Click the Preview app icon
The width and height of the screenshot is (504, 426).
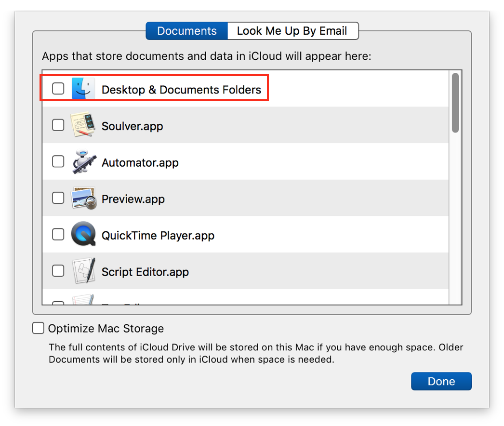coord(83,199)
